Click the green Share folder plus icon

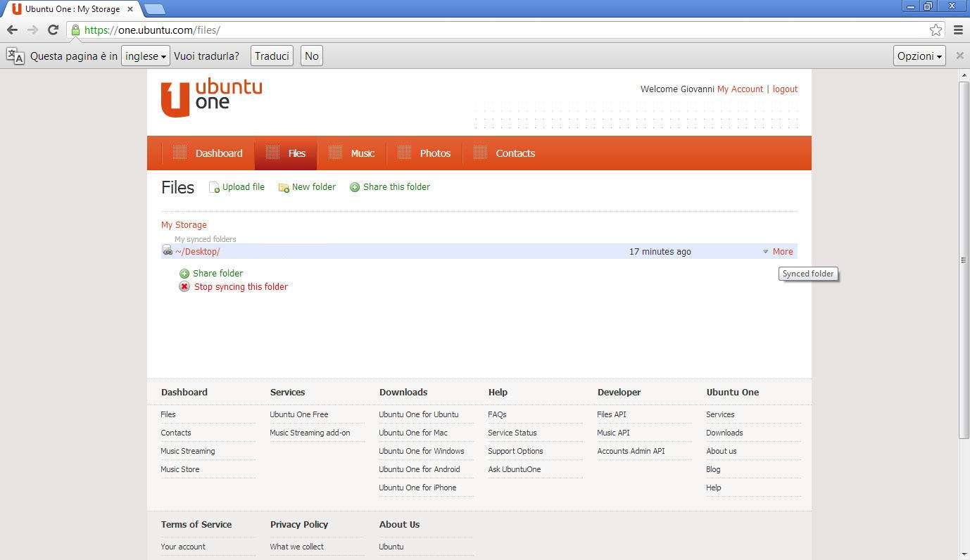pos(184,274)
